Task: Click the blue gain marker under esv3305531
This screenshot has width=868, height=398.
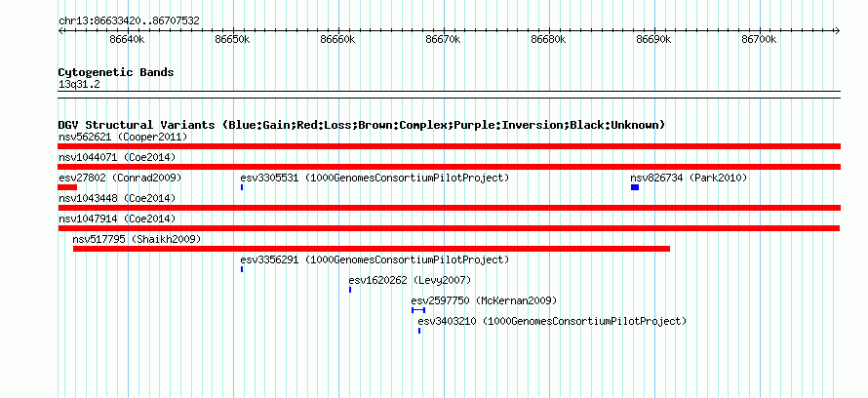Action: point(242,187)
